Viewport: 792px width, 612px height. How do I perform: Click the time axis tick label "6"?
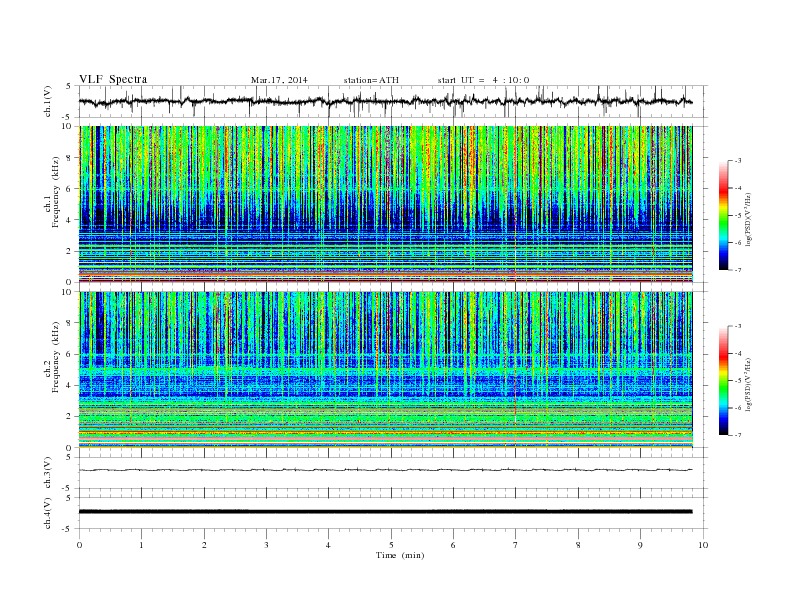tap(453, 545)
